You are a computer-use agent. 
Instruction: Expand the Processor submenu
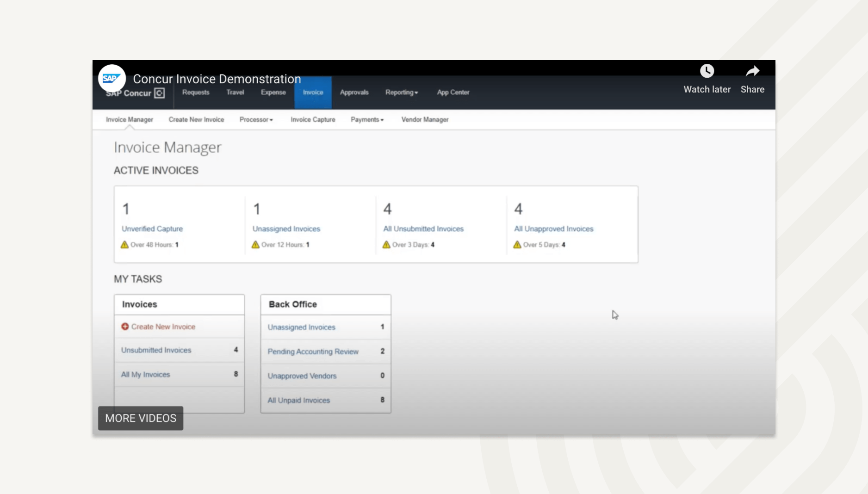256,119
